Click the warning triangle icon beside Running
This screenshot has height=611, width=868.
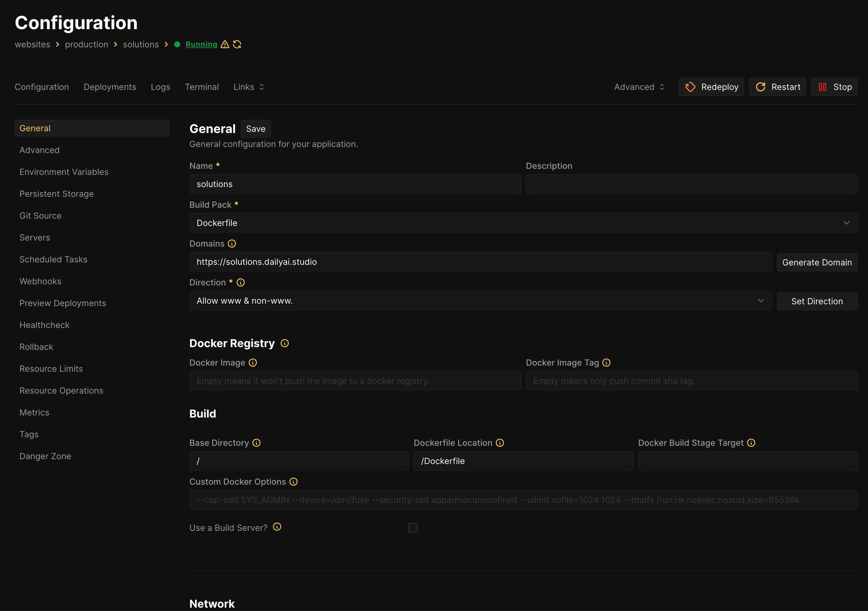(225, 44)
